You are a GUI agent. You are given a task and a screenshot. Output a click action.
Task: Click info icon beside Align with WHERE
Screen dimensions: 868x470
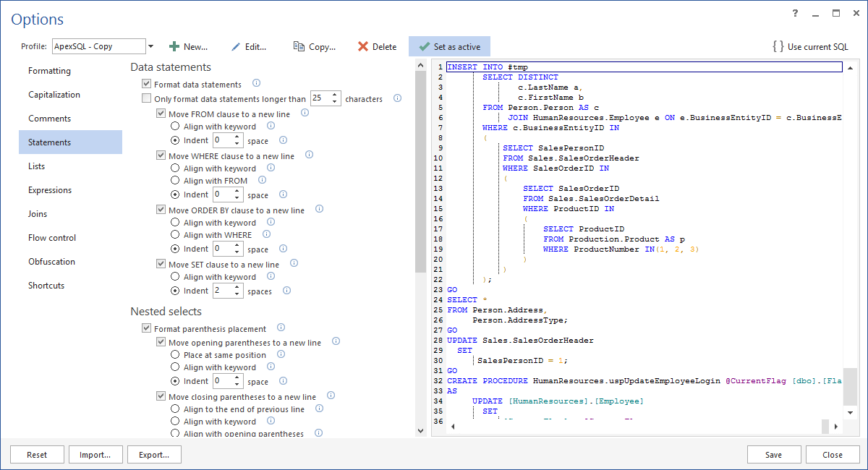[266, 234]
